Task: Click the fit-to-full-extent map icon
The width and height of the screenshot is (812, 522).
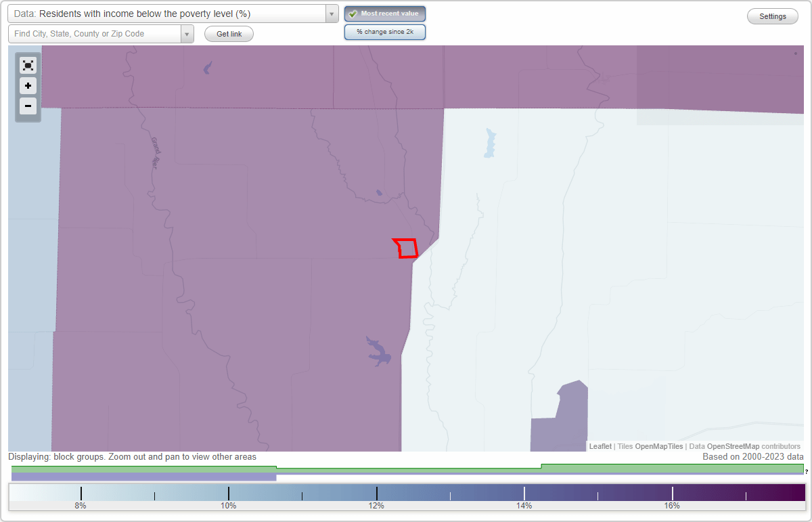Action: coord(28,65)
